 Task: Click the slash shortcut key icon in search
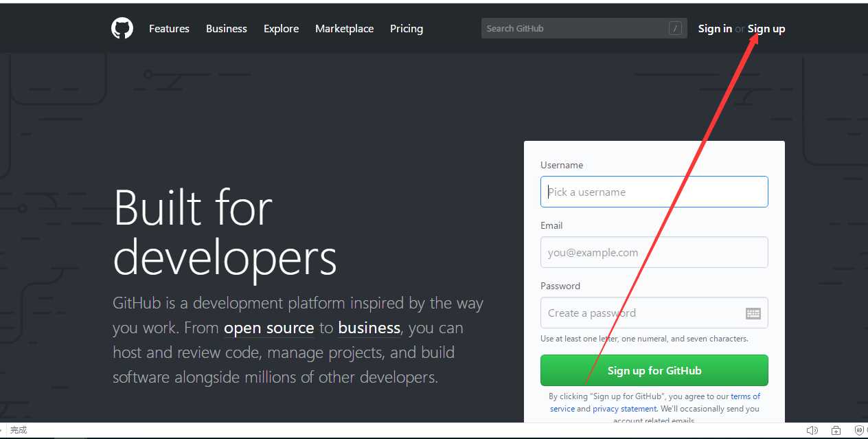click(675, 28)
